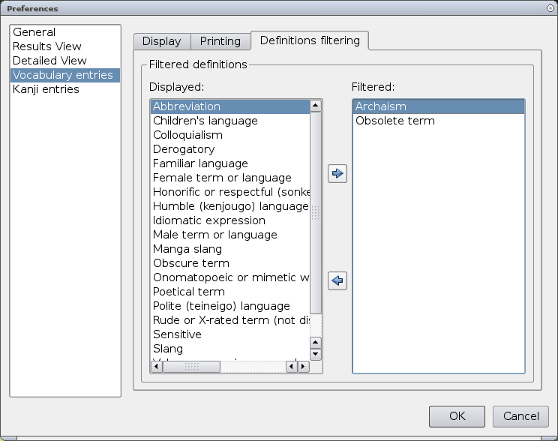Click the left arrow to unfilter definition
This screenshot has height=441, width=558.
coord(337,280)
